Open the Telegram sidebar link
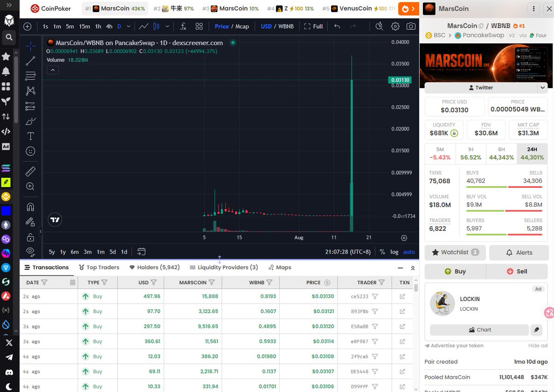Screen dimensions: 554x392 tap(9, 357)
